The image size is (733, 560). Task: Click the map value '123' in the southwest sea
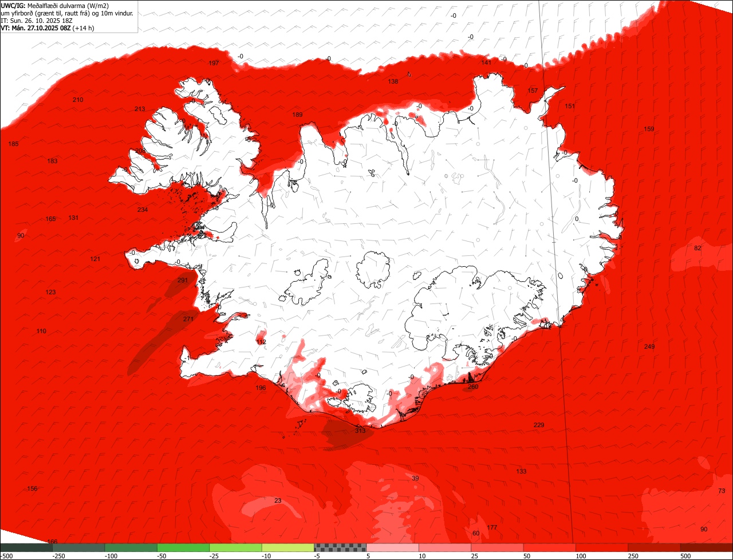pos(50,293)
